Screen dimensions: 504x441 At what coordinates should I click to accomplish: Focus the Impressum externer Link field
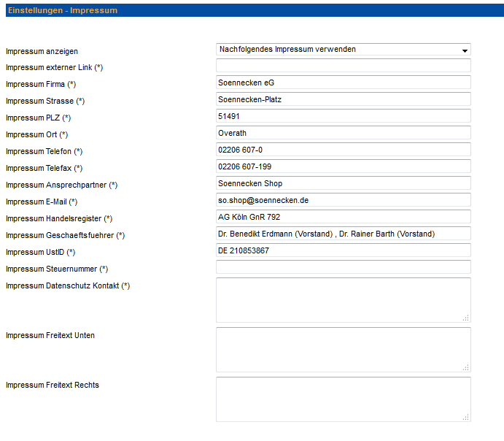point(344,66)
